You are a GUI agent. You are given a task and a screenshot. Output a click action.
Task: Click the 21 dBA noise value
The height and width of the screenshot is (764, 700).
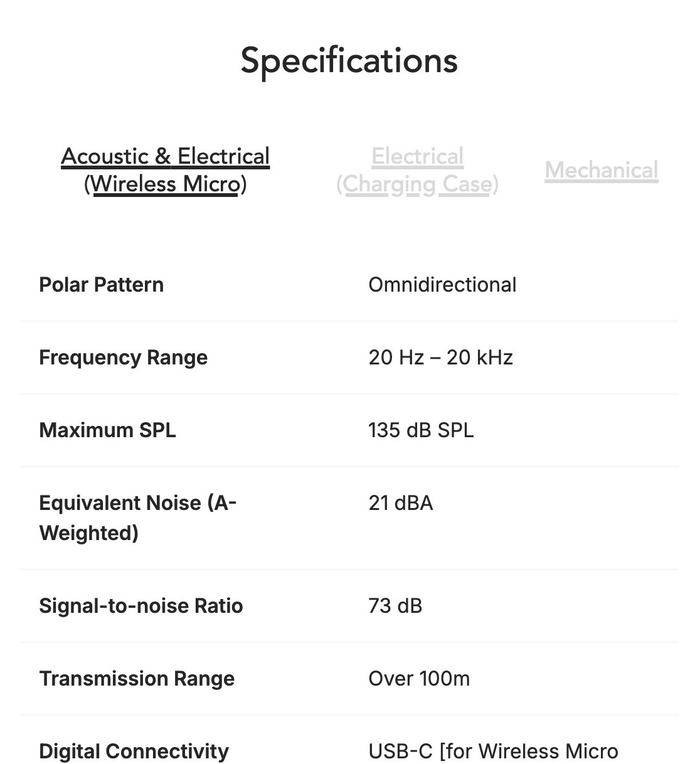(401, 503)
